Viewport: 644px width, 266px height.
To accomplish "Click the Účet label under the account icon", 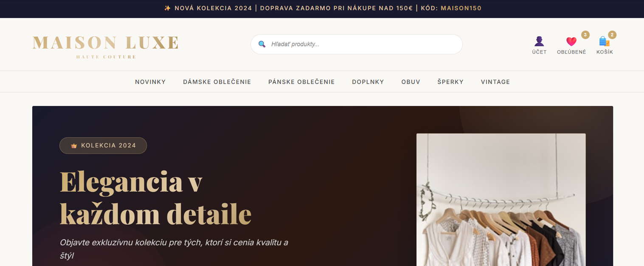I will point(539,52).
